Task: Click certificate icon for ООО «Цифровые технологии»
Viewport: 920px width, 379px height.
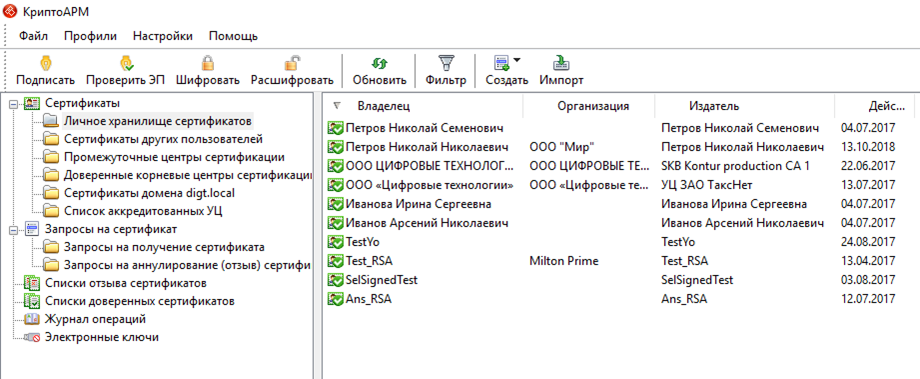Action: click(x=335, y=185)
